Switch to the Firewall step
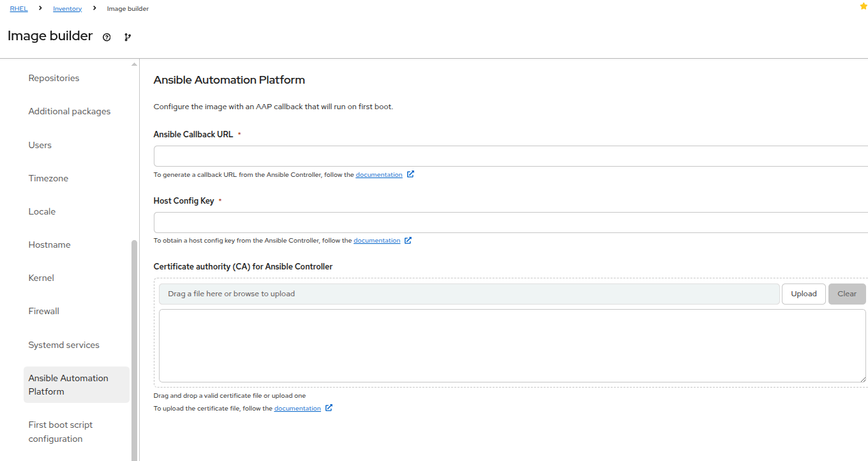Viewport: 868px width, 461px height. click(43, 311)
